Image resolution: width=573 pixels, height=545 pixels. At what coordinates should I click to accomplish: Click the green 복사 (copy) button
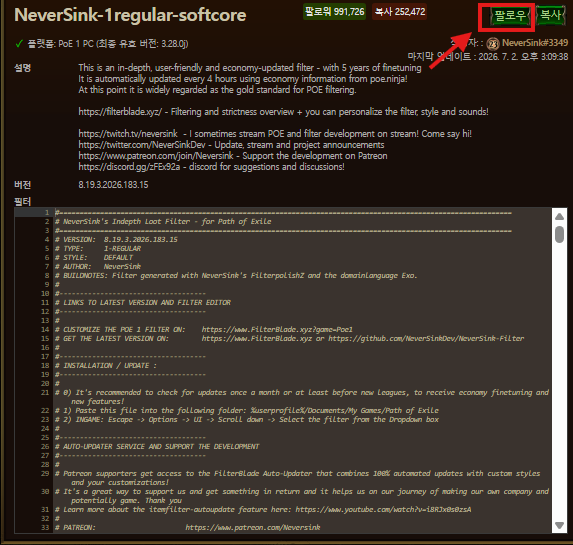pos(550,15)
